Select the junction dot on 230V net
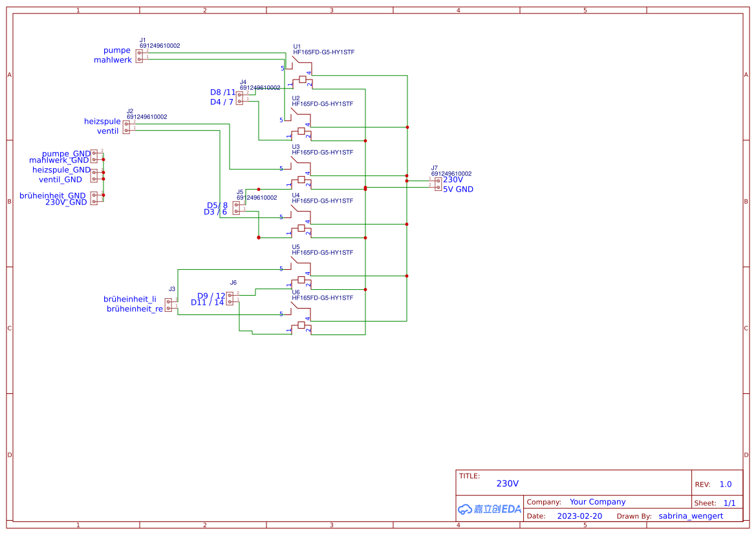The image size is (756, 535). pyautogui.click(x=407, y=181)
